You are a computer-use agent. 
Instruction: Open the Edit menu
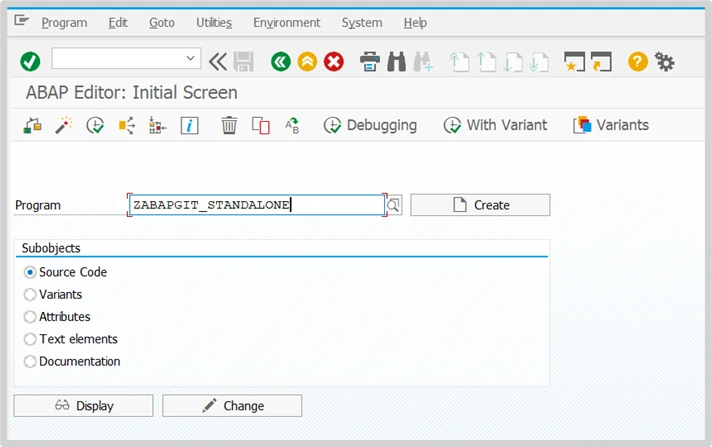click(118, 23)
